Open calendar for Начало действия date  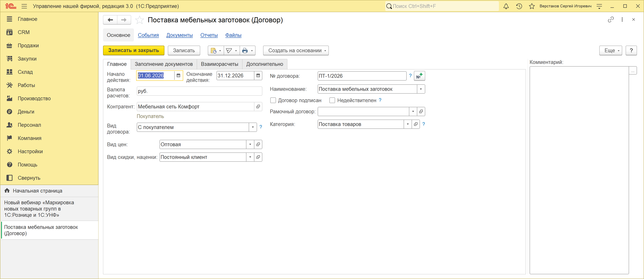pyautogui.click(x=178, y=76)
